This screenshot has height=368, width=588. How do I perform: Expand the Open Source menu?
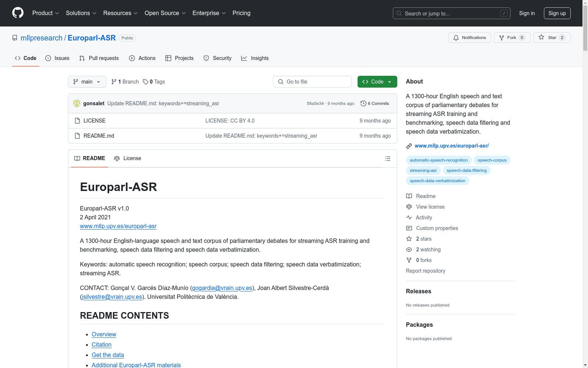coord(165,13)
